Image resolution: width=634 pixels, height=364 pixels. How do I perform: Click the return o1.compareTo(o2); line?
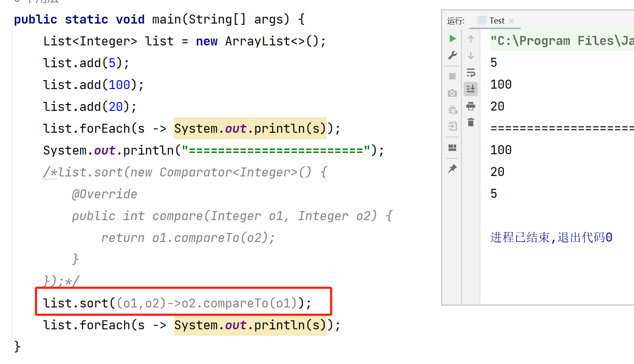pos(188,238)
